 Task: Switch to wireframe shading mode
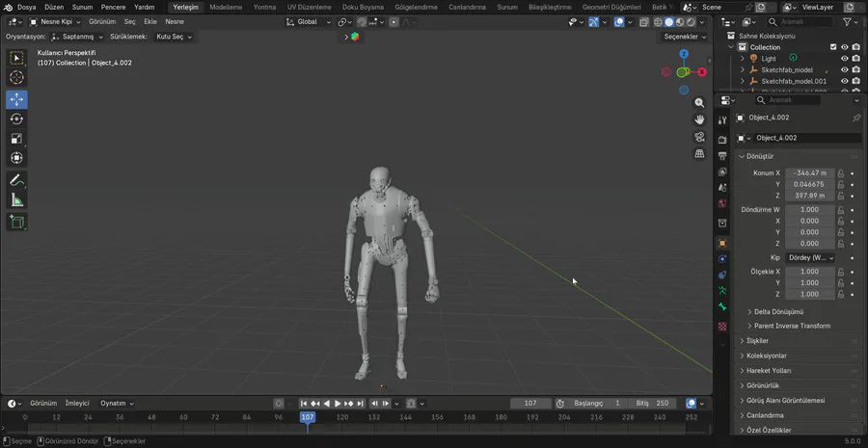658,22
